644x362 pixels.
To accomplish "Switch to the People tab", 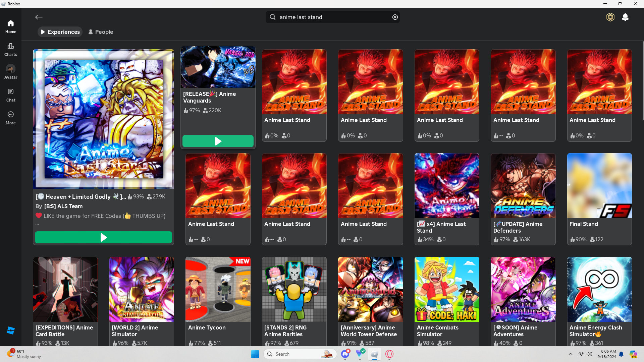I will click(101, 32).
